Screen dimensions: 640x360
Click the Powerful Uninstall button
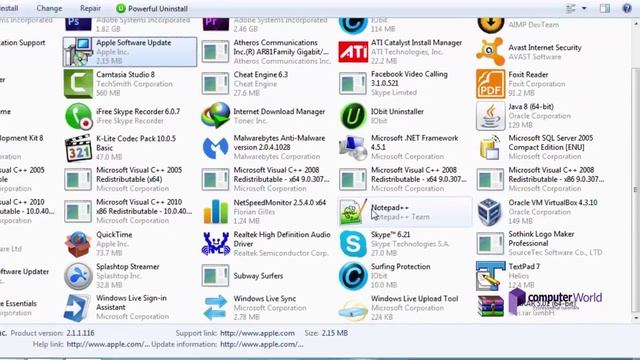[x=152, y=9]
